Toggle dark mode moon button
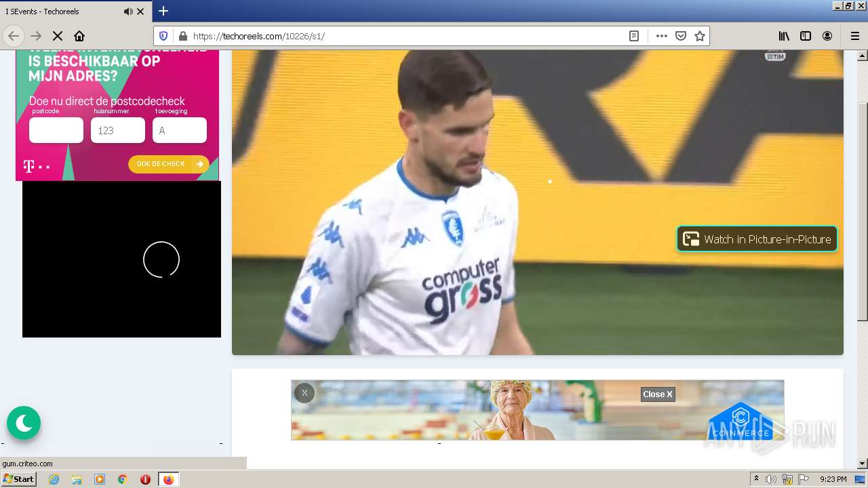Image resolution: width=868 pixels, height=488 pixels. coord(24,423)
